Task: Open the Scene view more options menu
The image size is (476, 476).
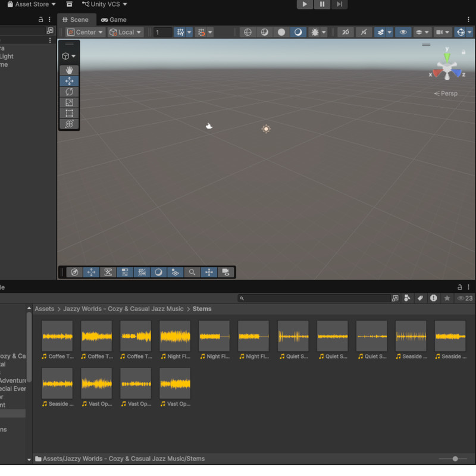Action: coord(468,20)
